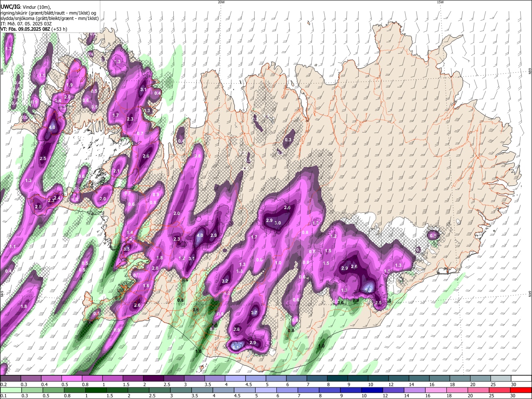Click violet snow swatch between 3 and 3.5

194,379
